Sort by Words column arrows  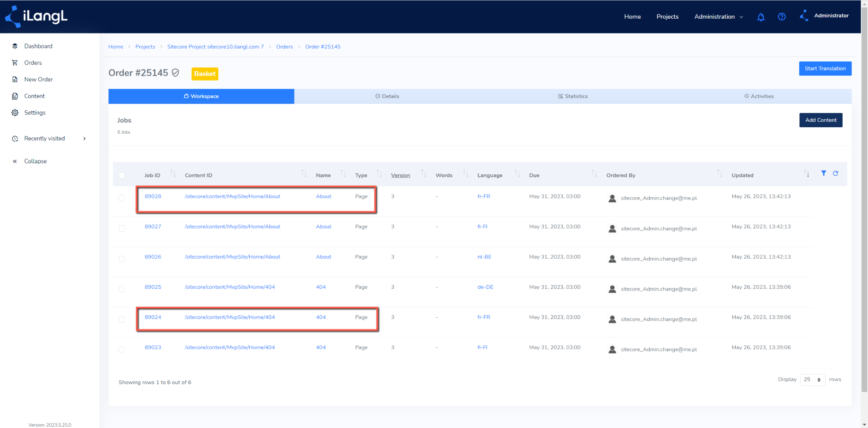pyautogui.click(x=465, y=173)
